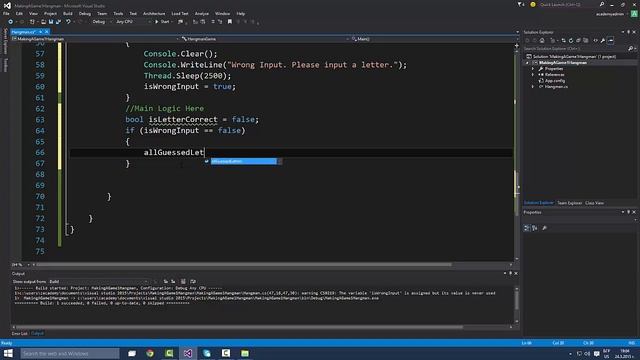Open the Debug configuration dropdown

click(x=101, y=22)
